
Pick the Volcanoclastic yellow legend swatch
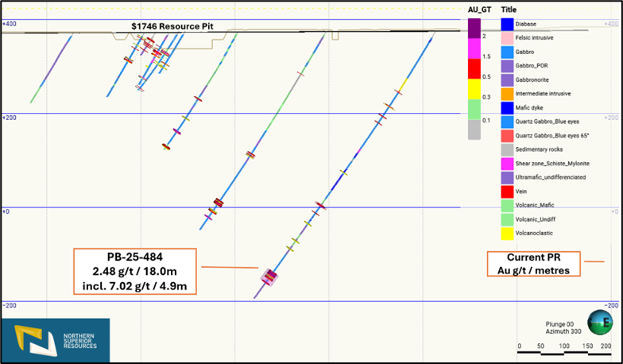(x=507, y=233)
